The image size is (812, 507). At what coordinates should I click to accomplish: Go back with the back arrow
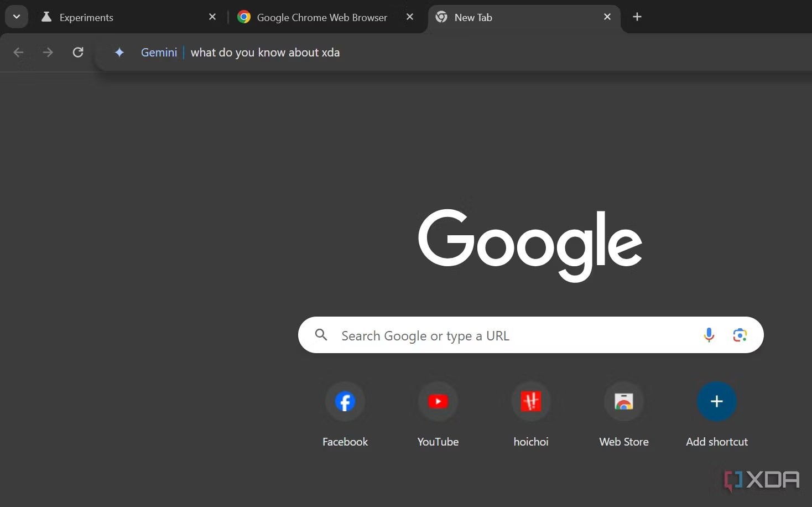(x=18, y=53)
